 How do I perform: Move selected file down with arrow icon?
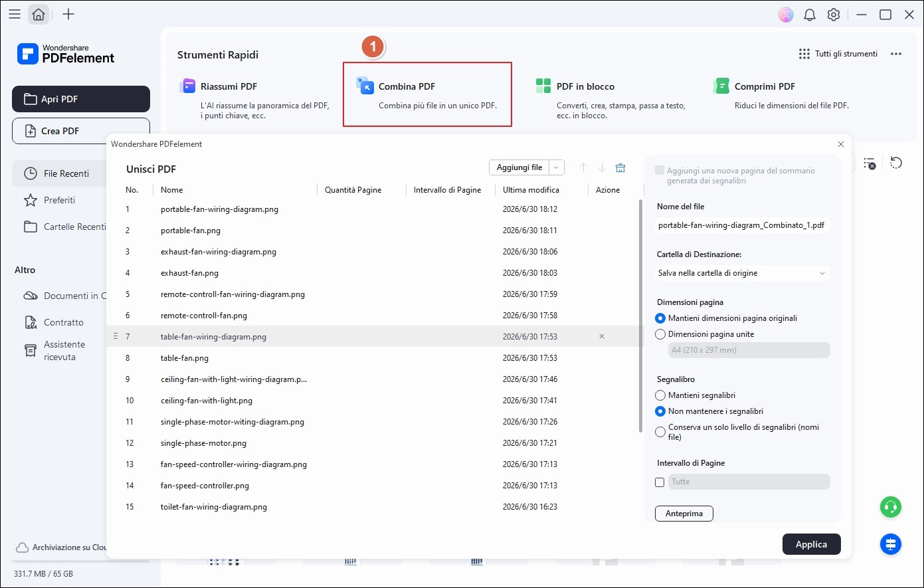pyautogui.click(x=602, y=168)
